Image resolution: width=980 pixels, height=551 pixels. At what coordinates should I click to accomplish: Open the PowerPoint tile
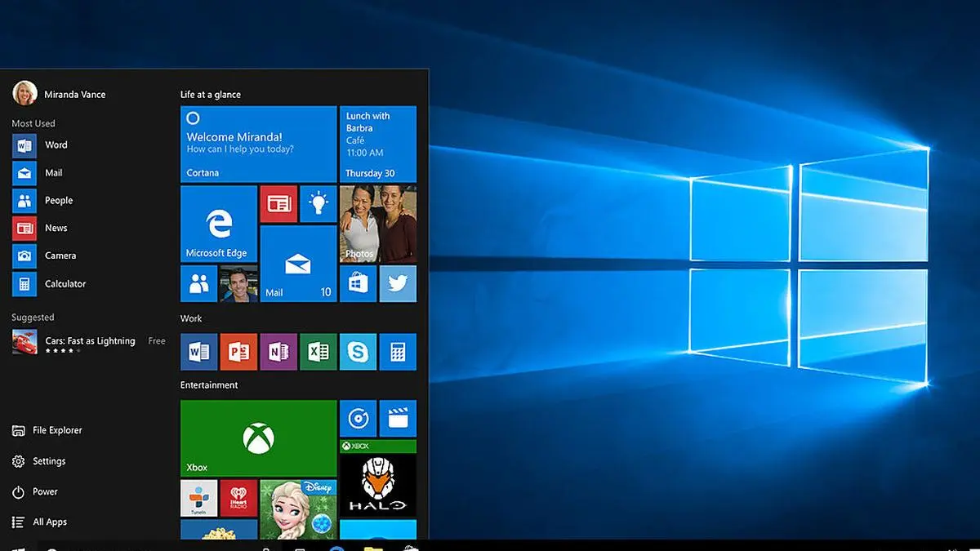[x=238, y=352]
